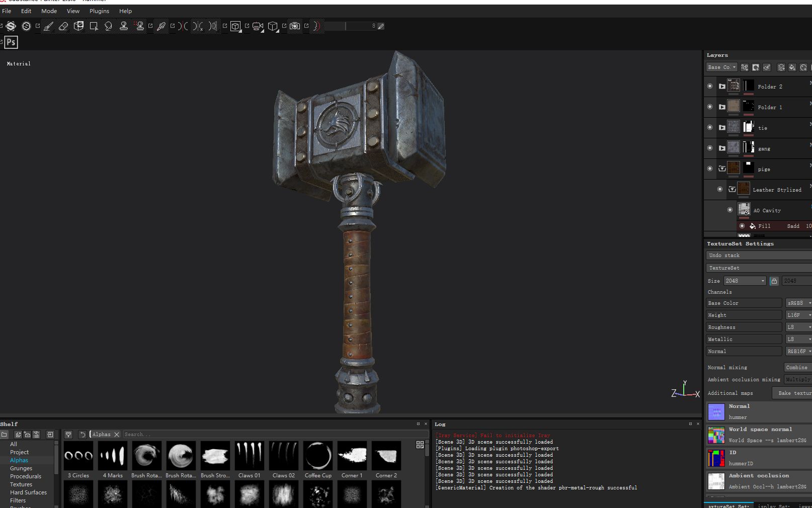This screenshot has height=508, width=812.
Task: Toggle visibility of the gang layer
Action: [x=710, y=148]
